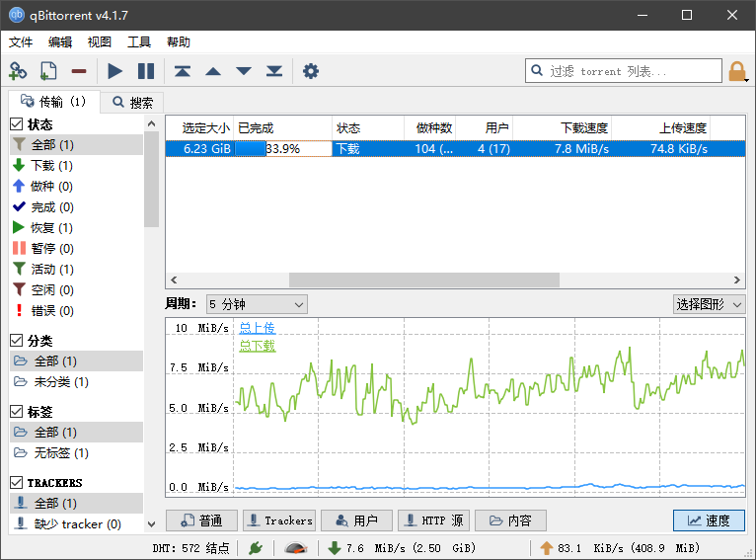Switch to the 搜索 tab

pos(133,102)
